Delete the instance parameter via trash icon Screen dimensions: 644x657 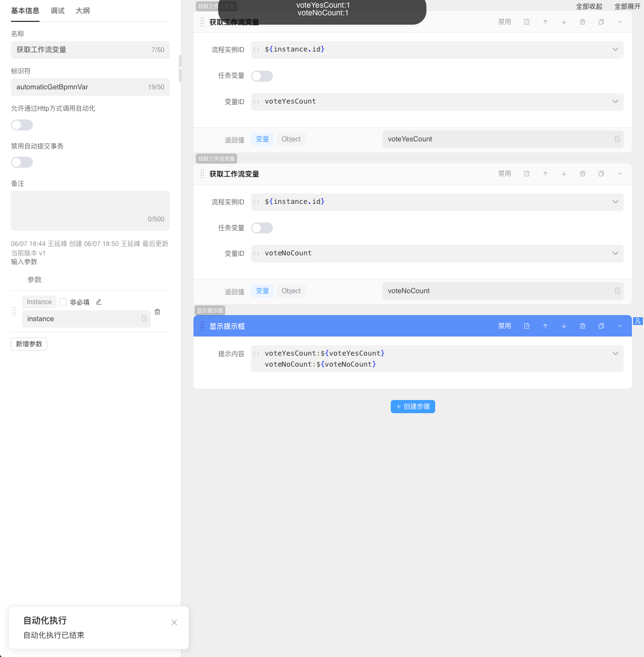coord(157,312)
